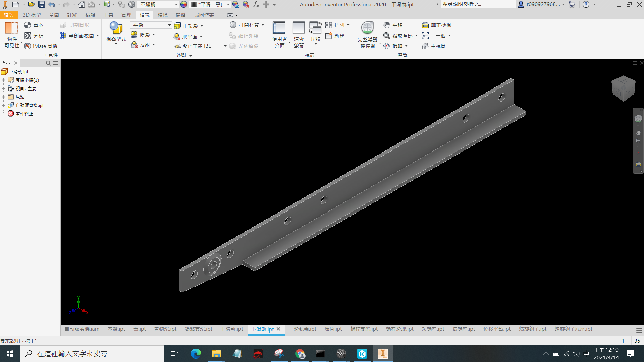Open File Explorer from the taskbar
The width and height of the screenshot is (644, 362).
coord(216,354)
